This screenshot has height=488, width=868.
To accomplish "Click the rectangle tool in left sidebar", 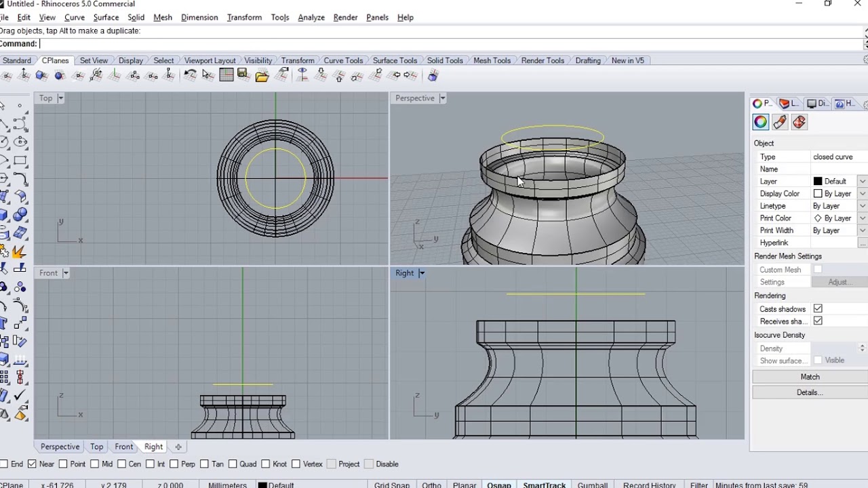I will [20, 161].
